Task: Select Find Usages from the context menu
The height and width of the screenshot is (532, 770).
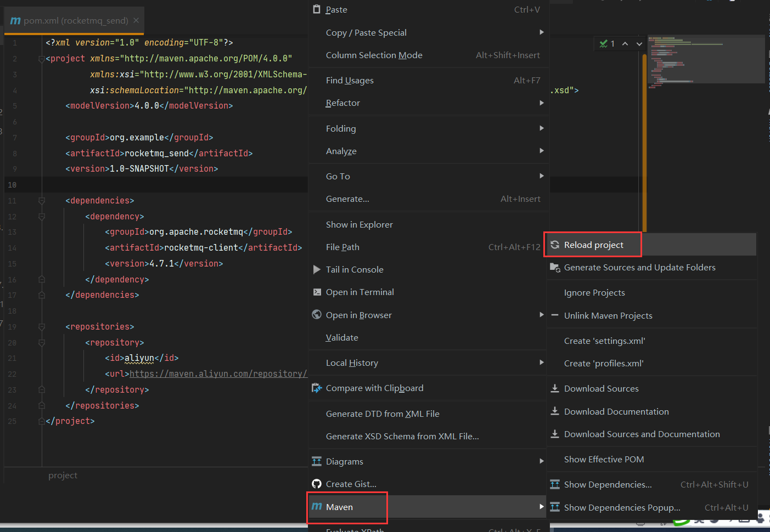Action: pos(350,80)
